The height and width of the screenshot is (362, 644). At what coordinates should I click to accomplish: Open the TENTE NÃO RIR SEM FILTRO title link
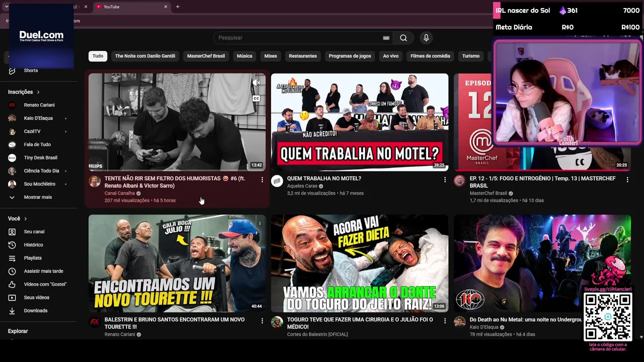pyautogui.click(x=175, y=182)
